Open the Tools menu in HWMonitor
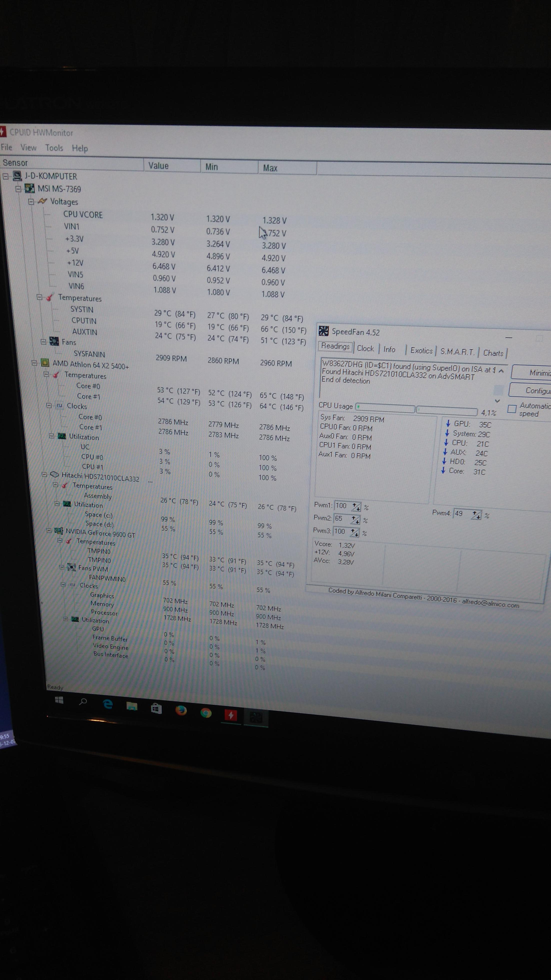551x980 pixels. [54, 148]
